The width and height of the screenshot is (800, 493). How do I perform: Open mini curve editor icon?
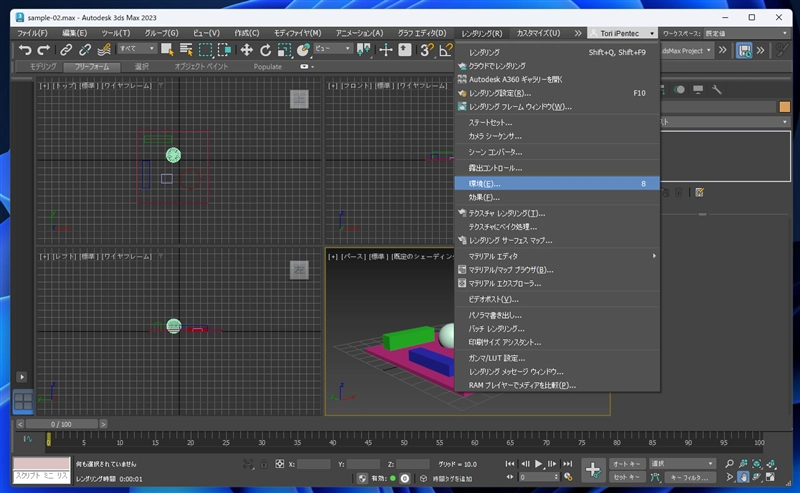coord(27,438)
